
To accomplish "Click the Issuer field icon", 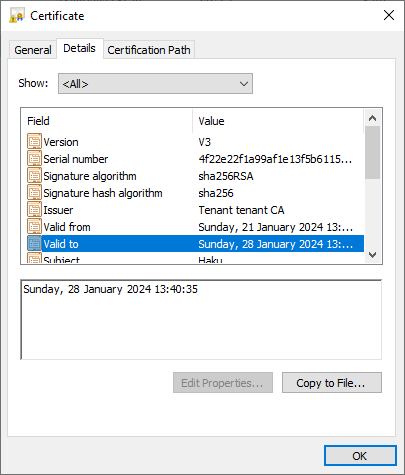I will pos(34,210).
